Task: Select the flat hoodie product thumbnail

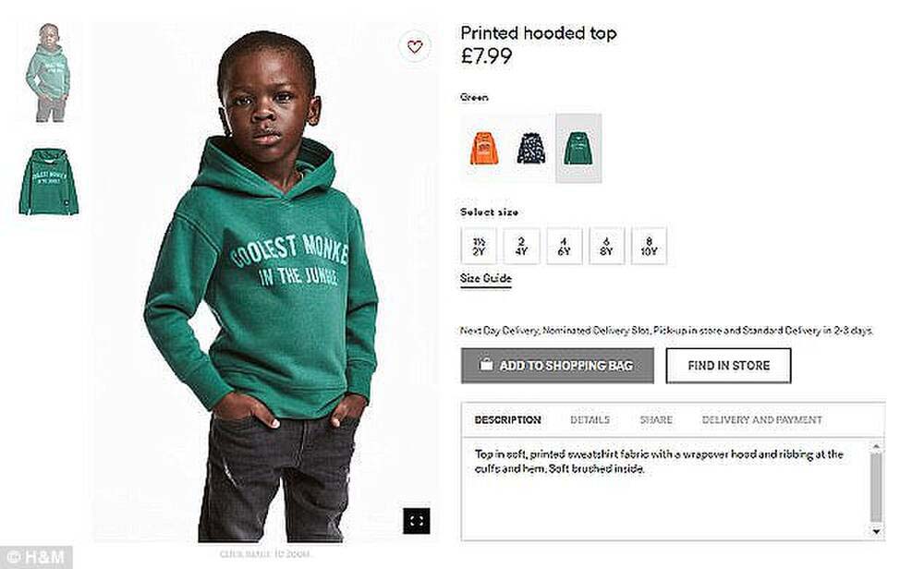Action: [x=48, y=181]
